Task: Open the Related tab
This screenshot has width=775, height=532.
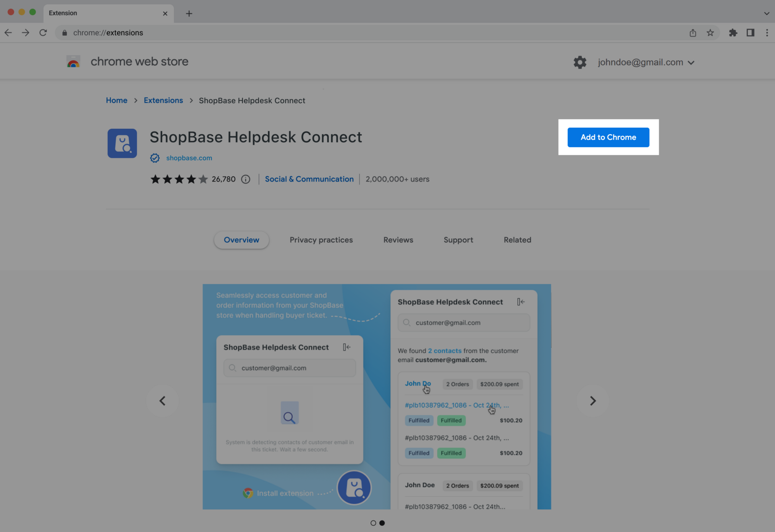Action: 517,240
